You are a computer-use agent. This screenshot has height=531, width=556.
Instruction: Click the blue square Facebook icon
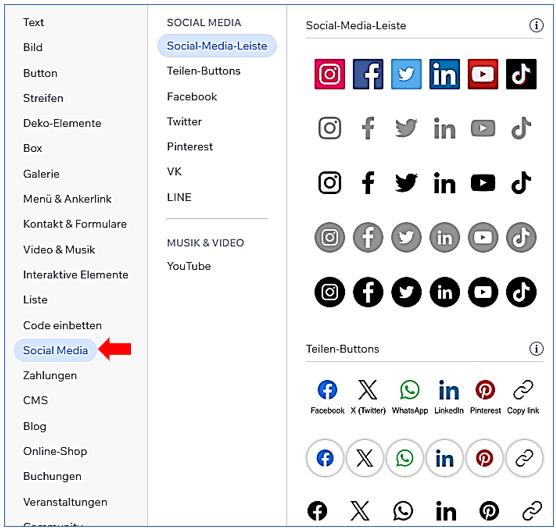(368, 74)
